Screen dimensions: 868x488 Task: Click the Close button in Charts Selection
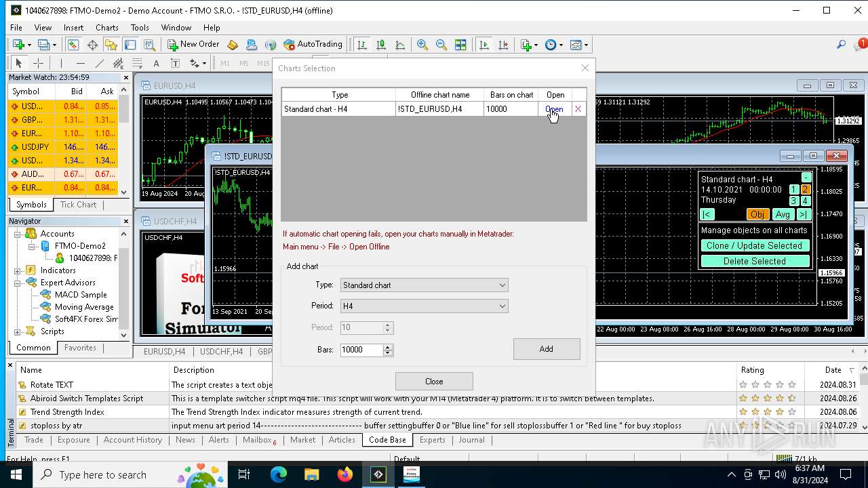click(434, 382)
